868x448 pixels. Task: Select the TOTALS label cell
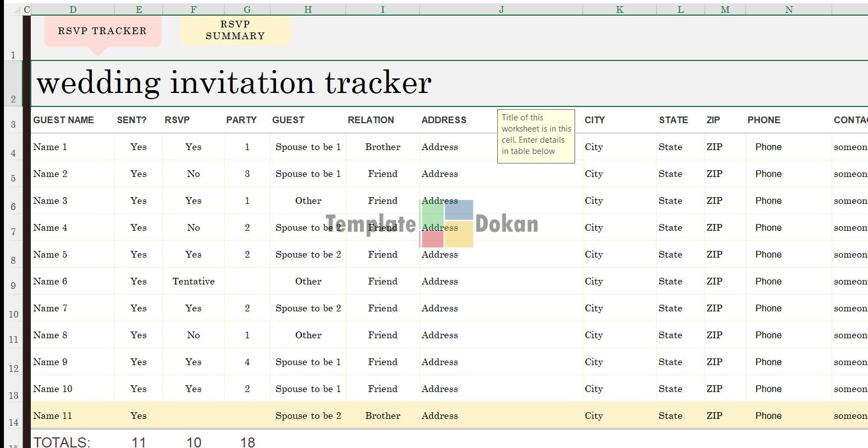pyautogui.click(x=62, y=442)
